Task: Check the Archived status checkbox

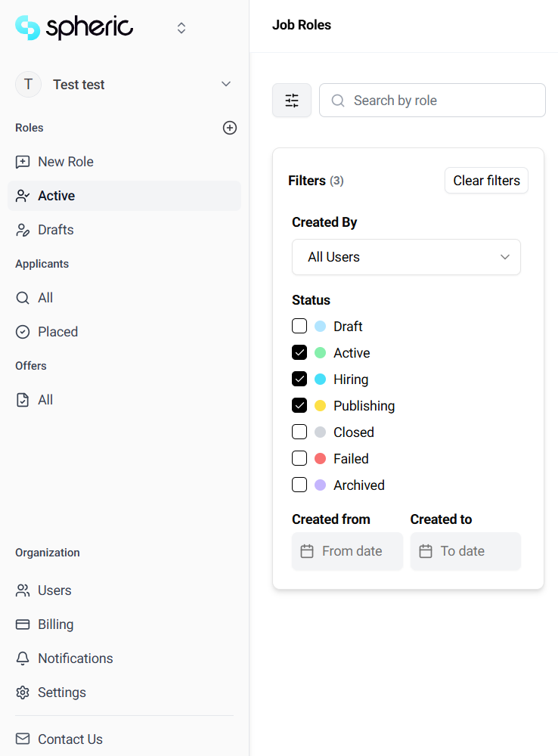Action: click(x=299, y=485)
